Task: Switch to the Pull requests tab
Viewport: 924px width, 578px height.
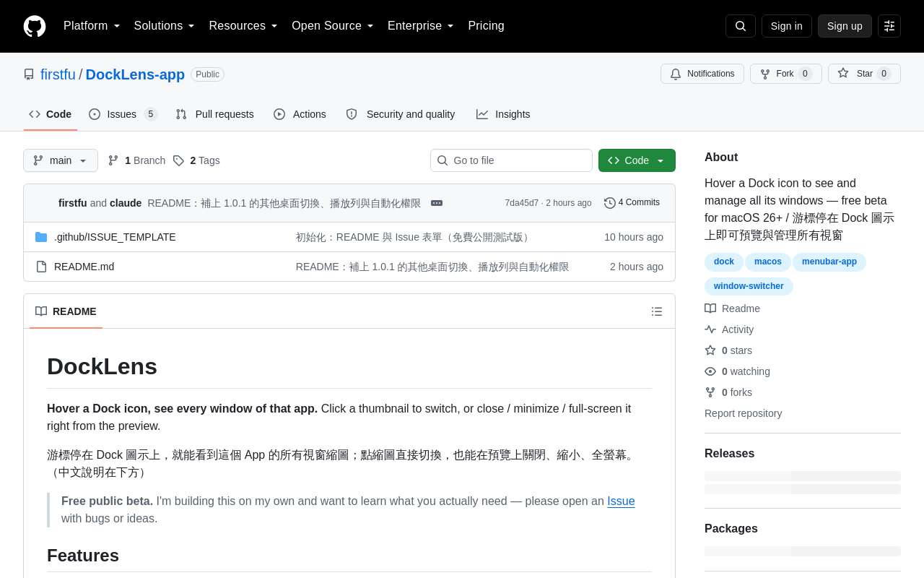Action: (x=214, y=114)
